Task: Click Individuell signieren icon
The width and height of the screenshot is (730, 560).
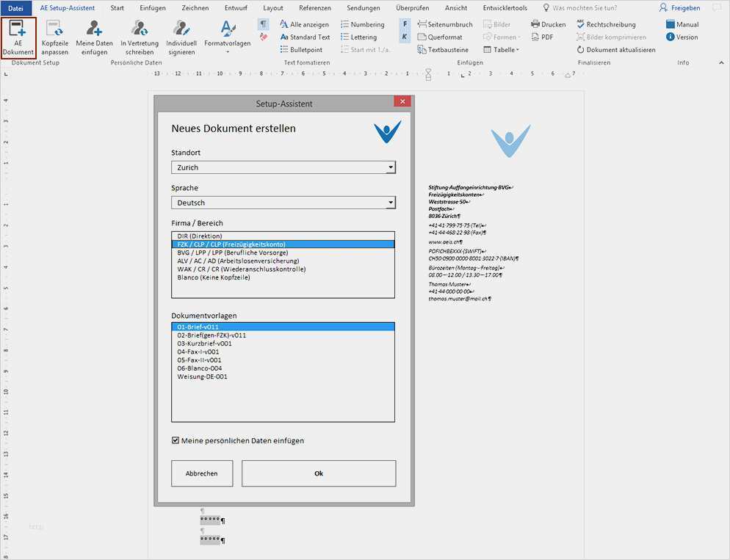Action: 181,37
